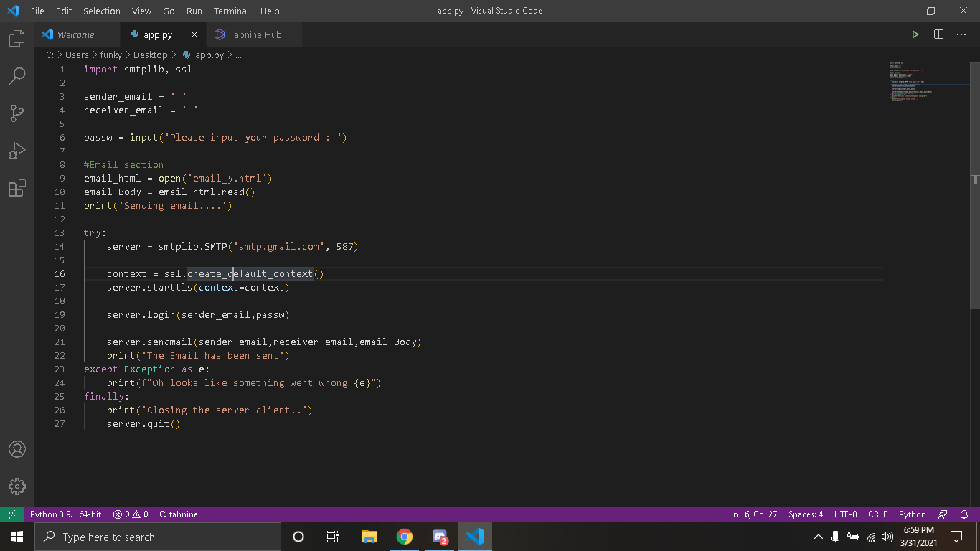Click the funky breadcrumb segment
The width and height of the screenshot is (980, 551).
[x=111, y=55]
